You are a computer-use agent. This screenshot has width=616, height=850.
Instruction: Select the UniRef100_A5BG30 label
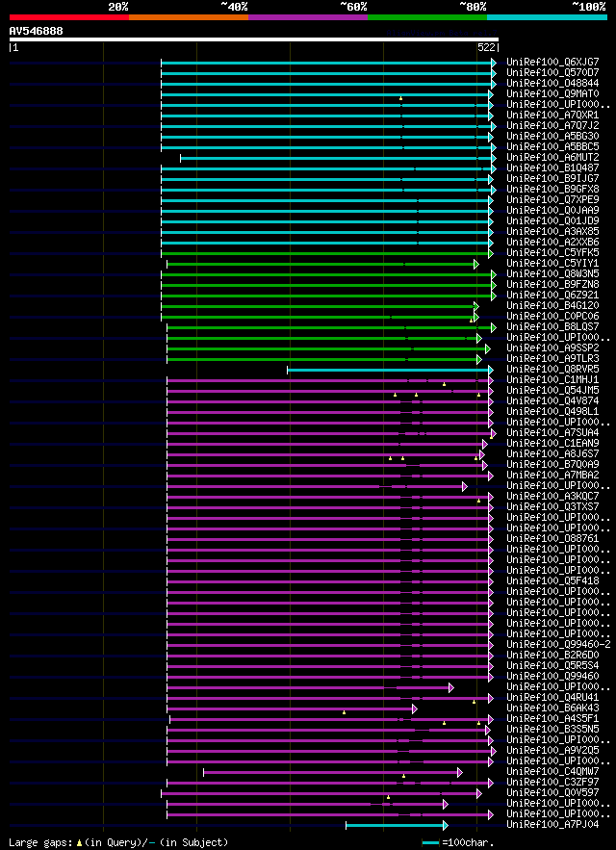[552, 136]
